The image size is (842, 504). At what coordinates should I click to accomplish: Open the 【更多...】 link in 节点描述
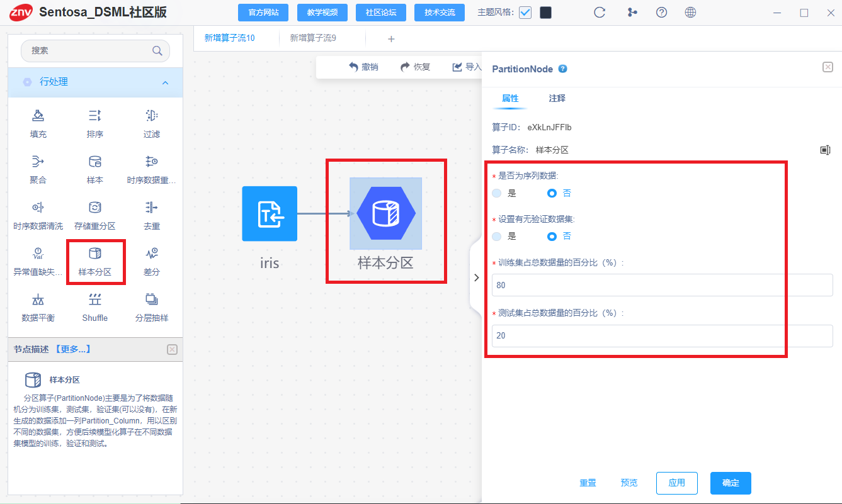tap(72, 349)
